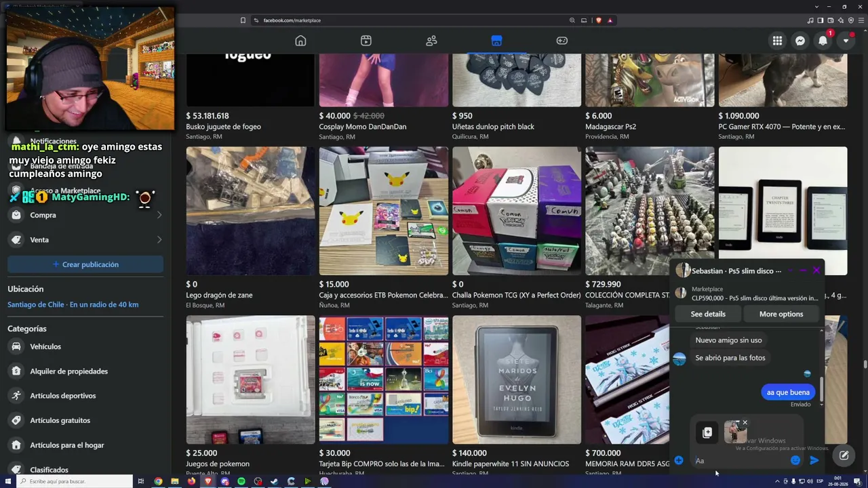The height and width of the screenshot is (488, 868).
Task: Click the zoom magnifier icon in address bar
Action: click(572, 20)
